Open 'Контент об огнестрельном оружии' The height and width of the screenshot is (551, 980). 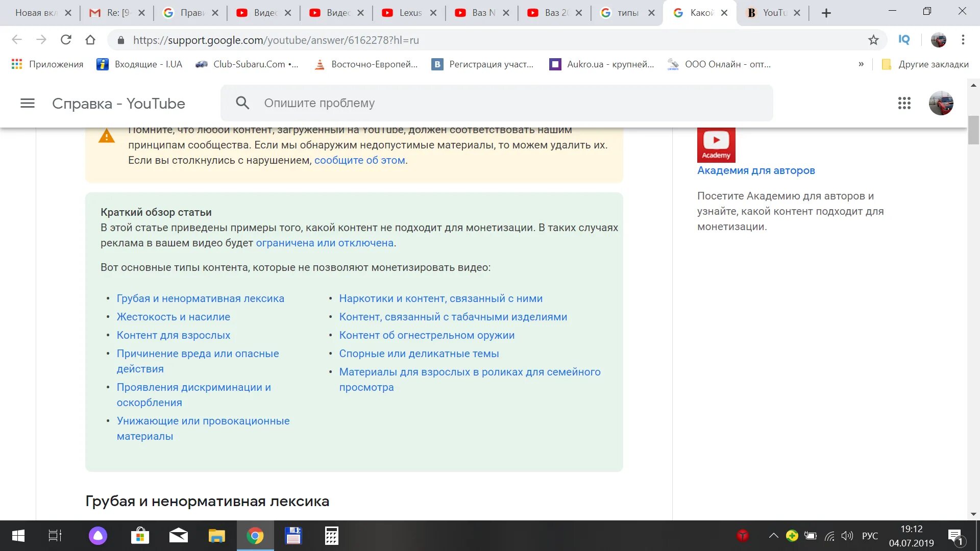coord(427,335)
